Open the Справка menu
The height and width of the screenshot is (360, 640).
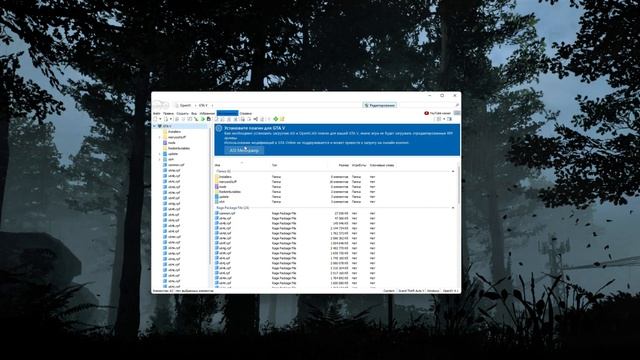coord(246,113)
